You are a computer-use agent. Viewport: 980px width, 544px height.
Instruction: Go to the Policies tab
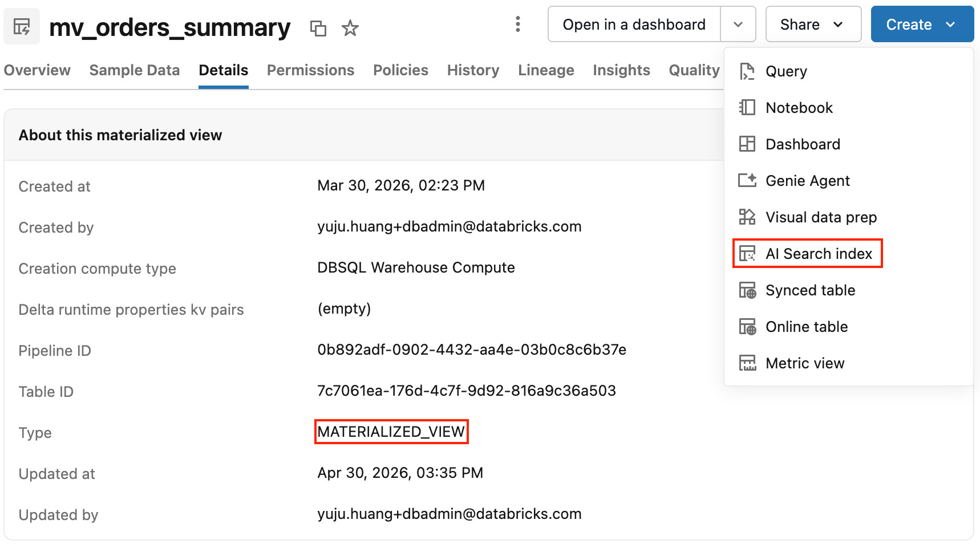pyautogui.click(x=400, y=70)
